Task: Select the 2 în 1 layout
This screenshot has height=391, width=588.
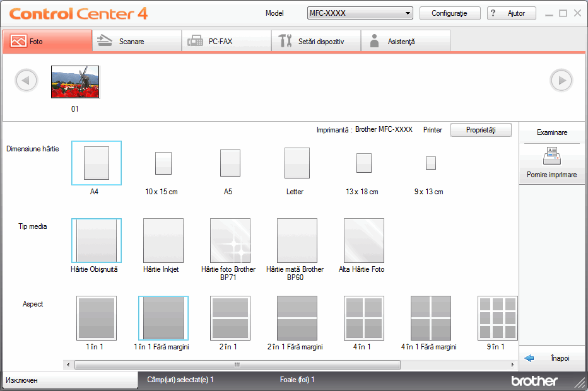Action: (230, 318)
